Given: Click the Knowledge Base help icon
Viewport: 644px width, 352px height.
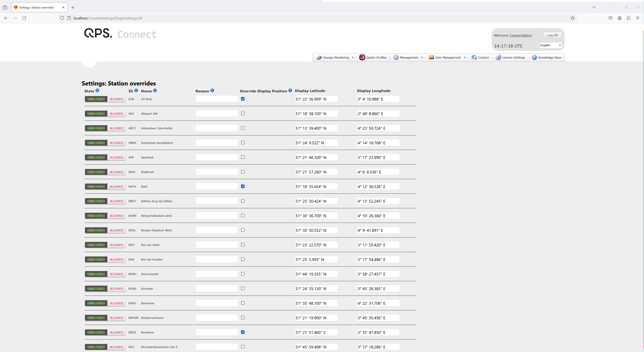Looking at the screenshot, I should 534,57.
